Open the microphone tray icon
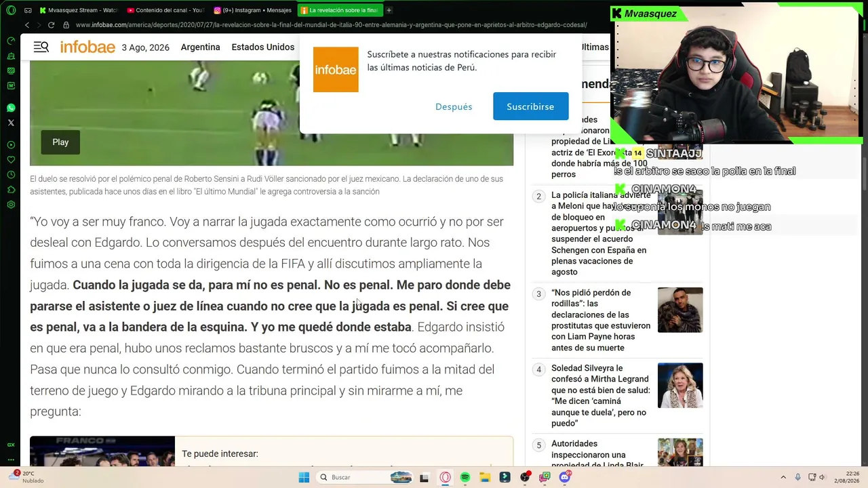The height and width of the screenshot is (488, 868). pos(797,477)
